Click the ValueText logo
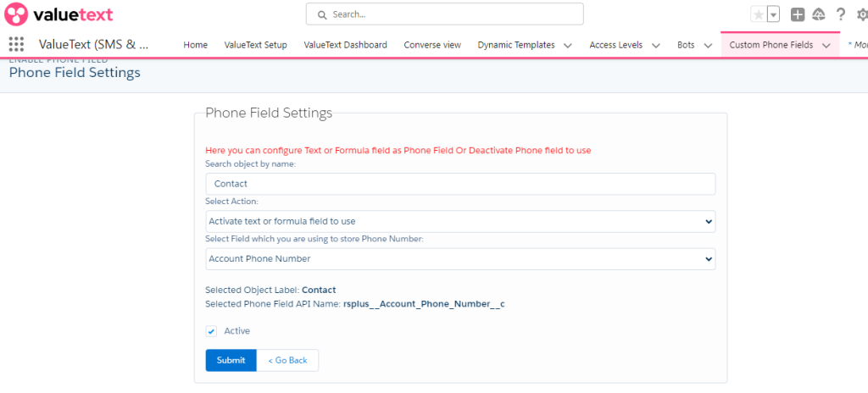Image resolution: width=868 pixels, height=393 pixels. [59, 15]
